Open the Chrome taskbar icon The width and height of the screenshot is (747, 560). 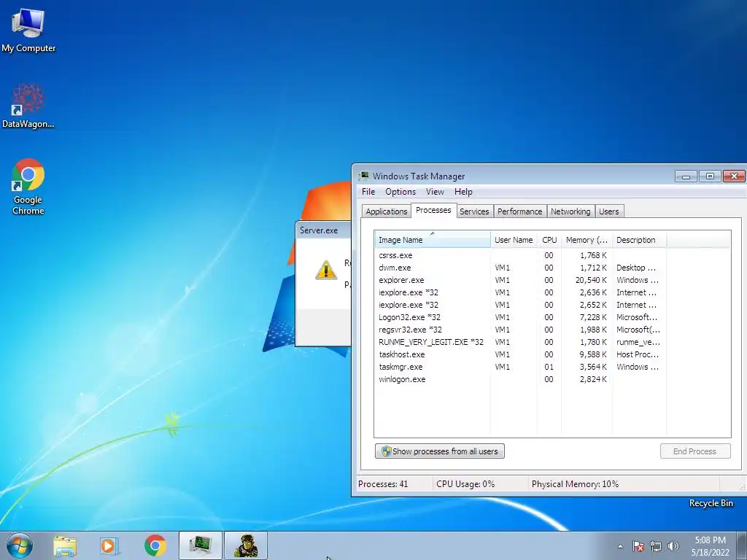pyautogui.click(x=155, y=545)
